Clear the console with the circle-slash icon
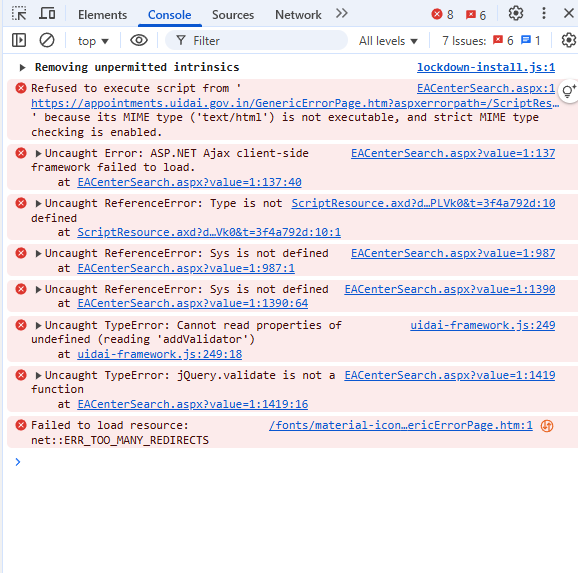The image size is (578, 573). (47, 40)
